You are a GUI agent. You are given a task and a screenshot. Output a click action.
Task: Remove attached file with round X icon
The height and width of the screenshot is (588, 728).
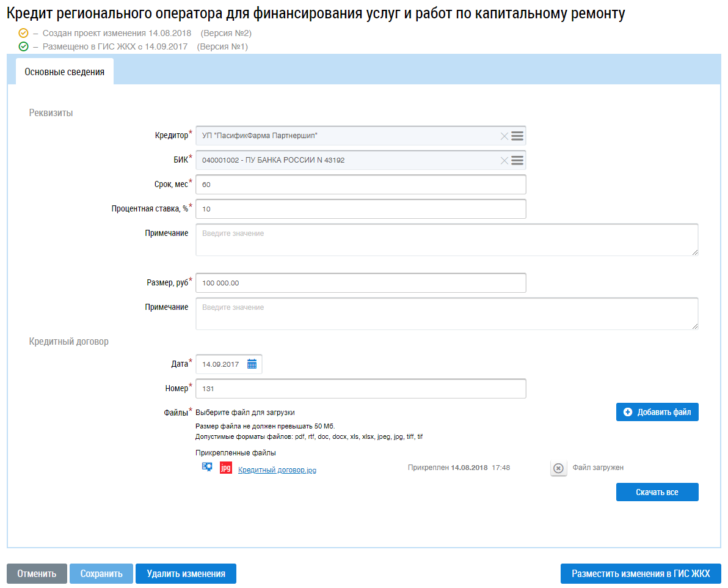click(x=558, y=468)
